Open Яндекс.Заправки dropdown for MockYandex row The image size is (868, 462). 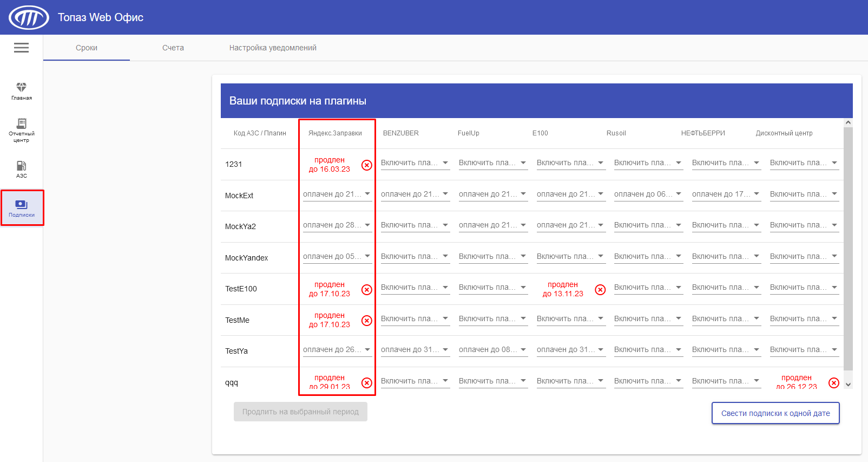337,256
